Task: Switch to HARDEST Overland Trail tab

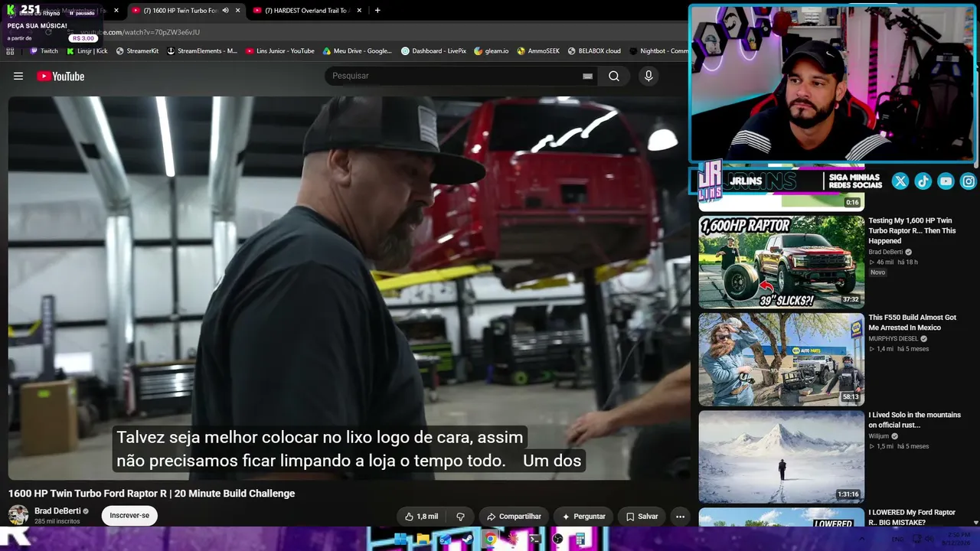Action: tap(308, 11)
